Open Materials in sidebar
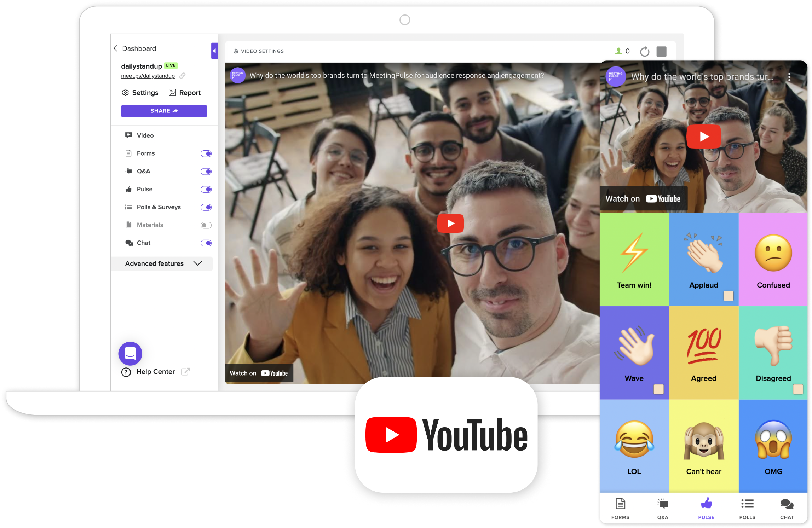The width and height of the screenshot is (812, 528). coord(144,225)
